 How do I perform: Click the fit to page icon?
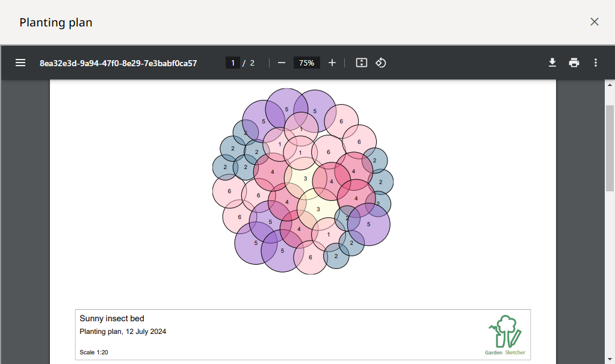(x=361, y=63)
